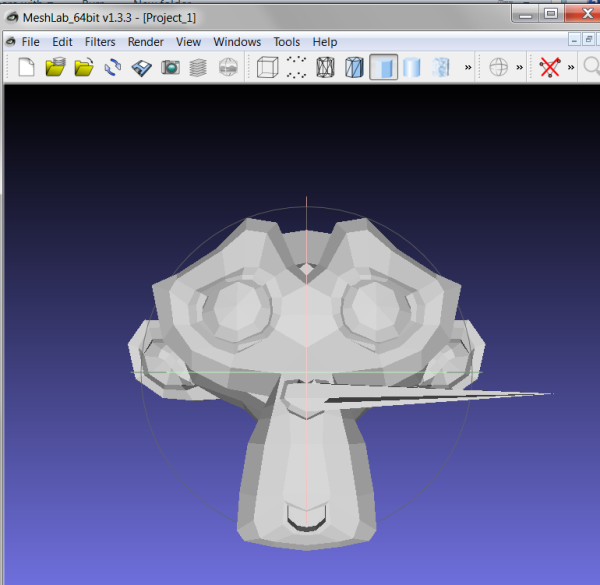
Task: Expand overflow chevron next to globe icon
Action: pyautogui.click(x=519, y=68)
